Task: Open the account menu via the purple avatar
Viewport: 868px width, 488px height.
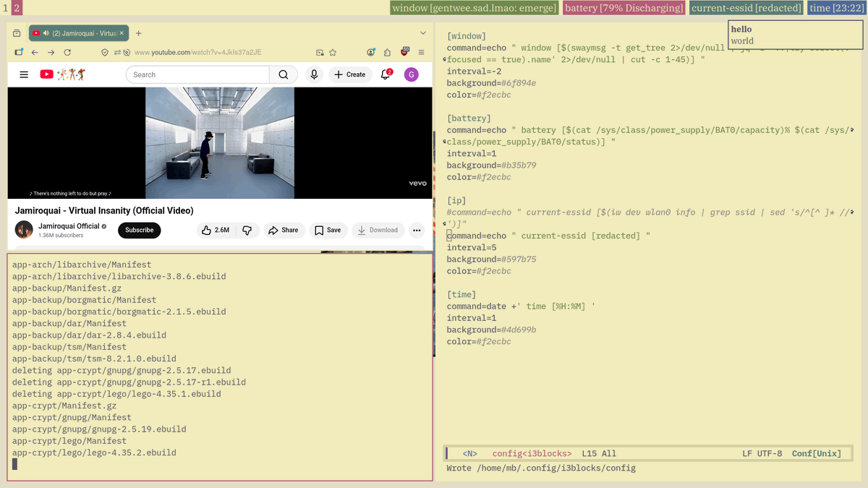Action: coord(411,74)
